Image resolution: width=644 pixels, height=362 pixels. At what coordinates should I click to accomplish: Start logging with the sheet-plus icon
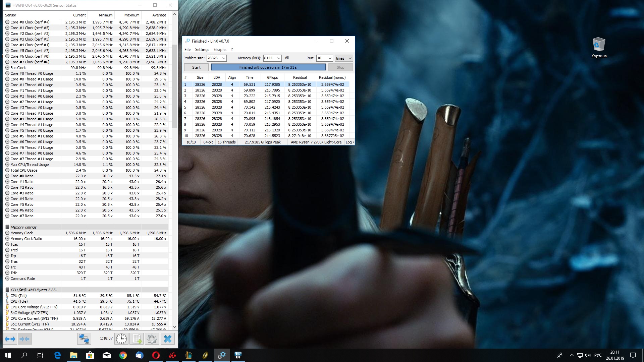[x=137, y=339]
